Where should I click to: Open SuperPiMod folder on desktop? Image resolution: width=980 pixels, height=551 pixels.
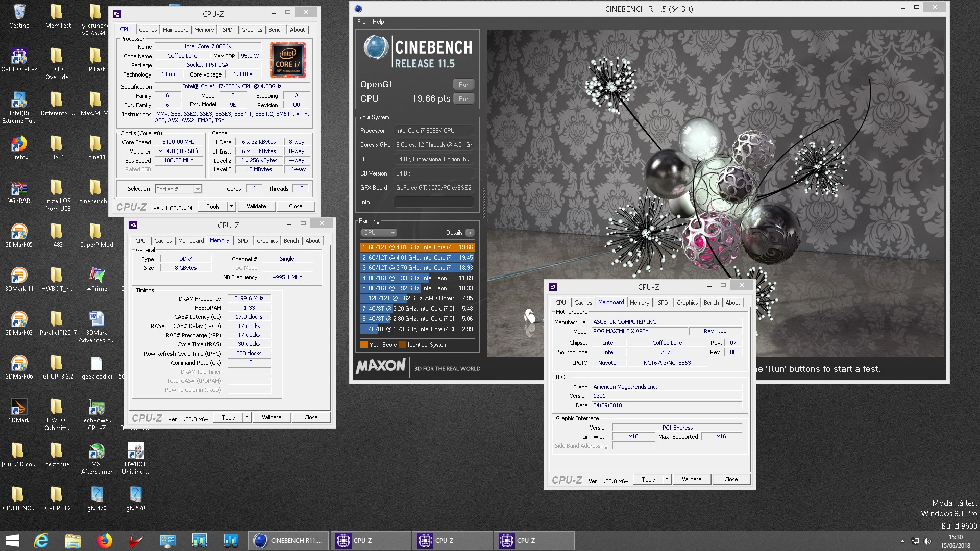tap(96, 235)
